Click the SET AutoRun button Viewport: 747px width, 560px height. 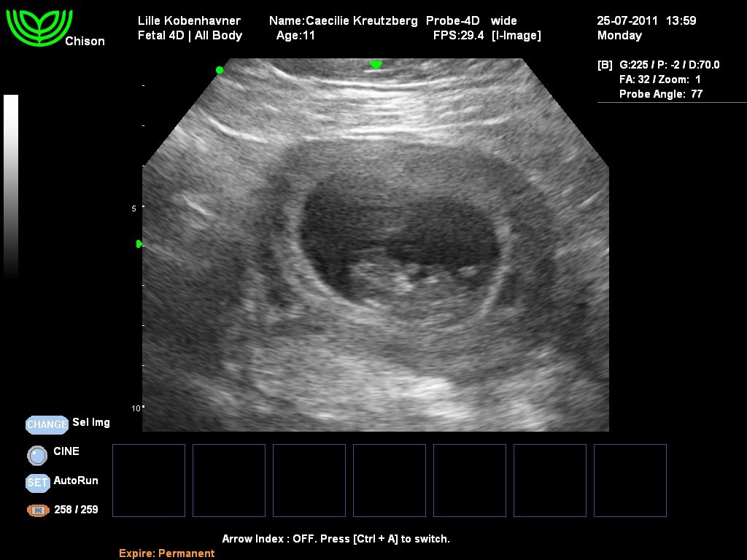(x=38, y=483)
